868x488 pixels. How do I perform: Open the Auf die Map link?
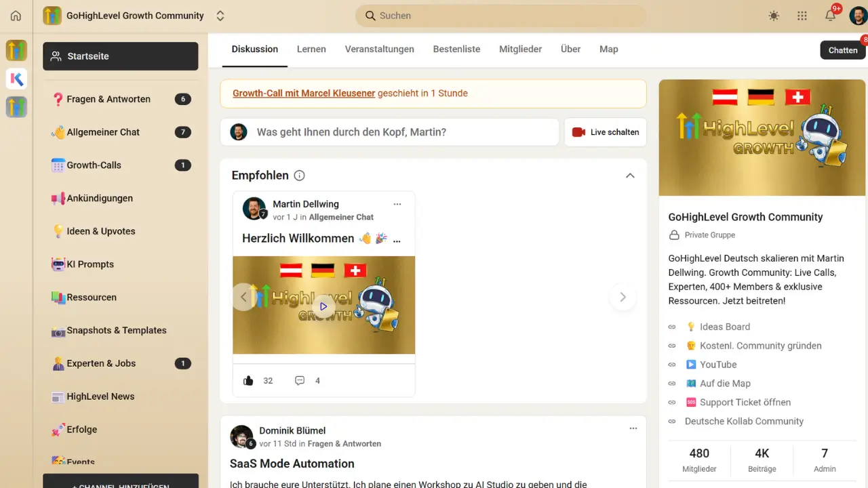point(717,384)
